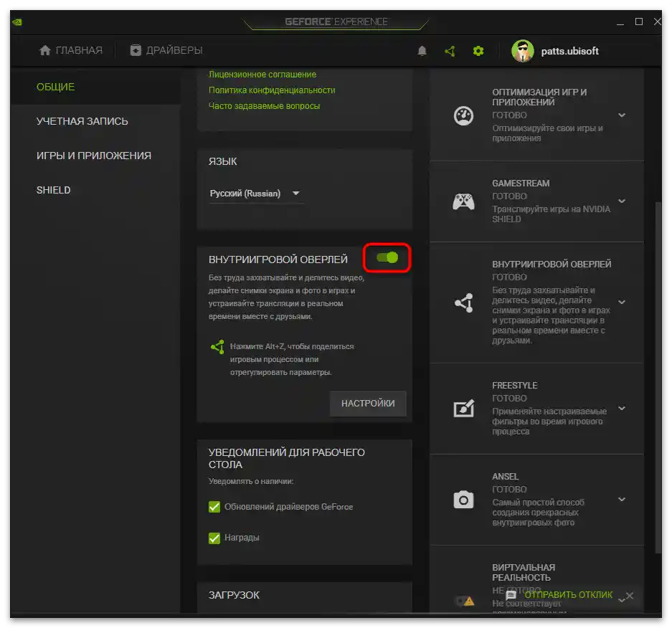Image resolution: width=672 pixels, height=628 pixels.
Task: Click the ЯЗЫК section heading
Action: 222,161
